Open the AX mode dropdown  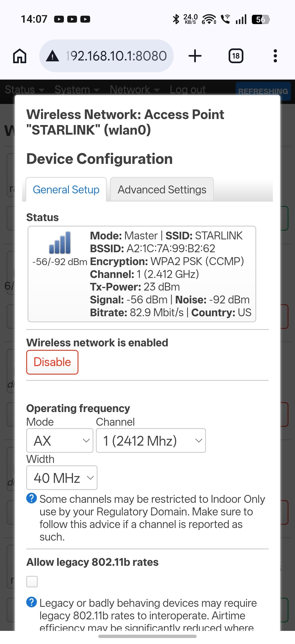[60, 440]
